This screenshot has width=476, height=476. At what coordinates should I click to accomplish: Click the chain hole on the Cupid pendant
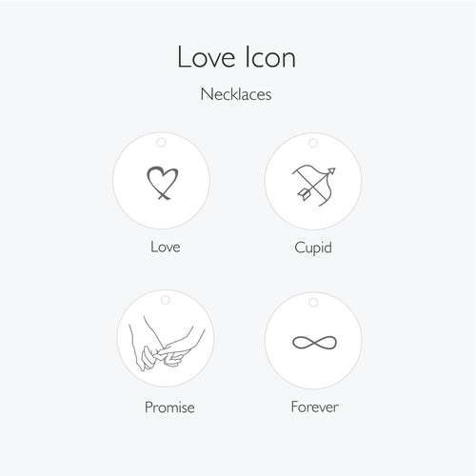click(313, 143)
